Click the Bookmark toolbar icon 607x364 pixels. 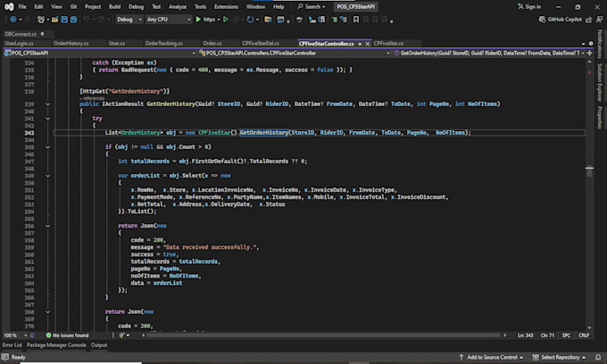356,20
